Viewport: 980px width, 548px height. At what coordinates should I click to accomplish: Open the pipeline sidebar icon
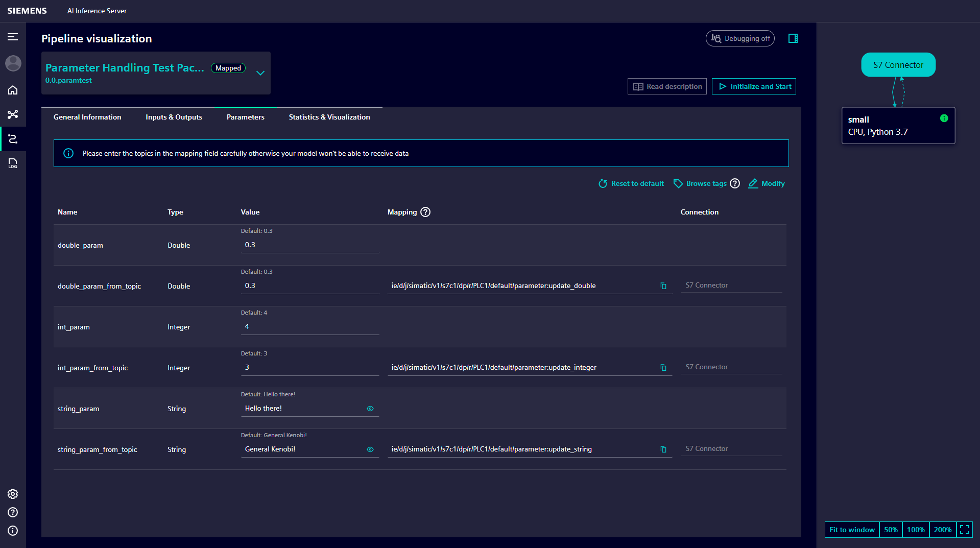(x=13, y=139)
